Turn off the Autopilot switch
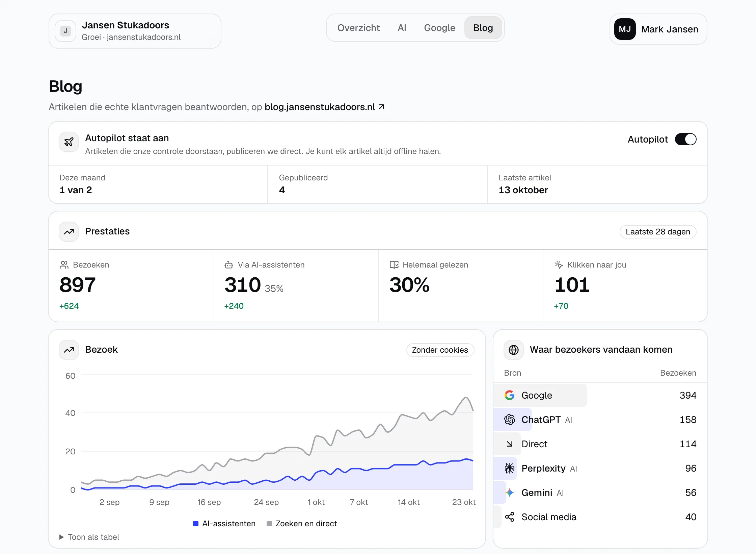756x554 pixels. (x=686, y=139)
